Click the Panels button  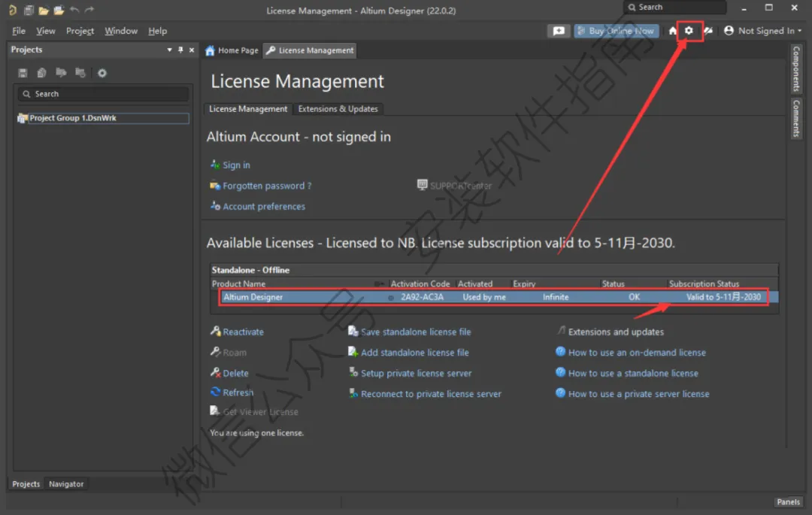tap(788, 501)
